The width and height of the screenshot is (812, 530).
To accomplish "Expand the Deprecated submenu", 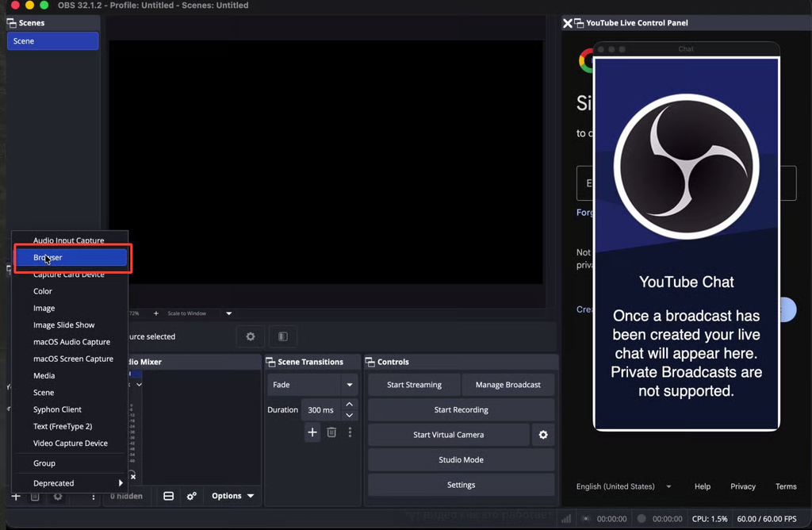I will coord(70,483).
